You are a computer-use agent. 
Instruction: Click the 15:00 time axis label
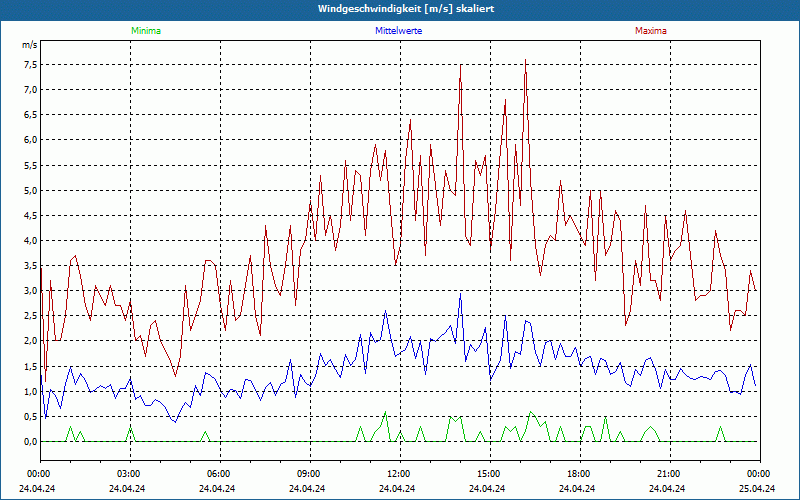point(488,474)
